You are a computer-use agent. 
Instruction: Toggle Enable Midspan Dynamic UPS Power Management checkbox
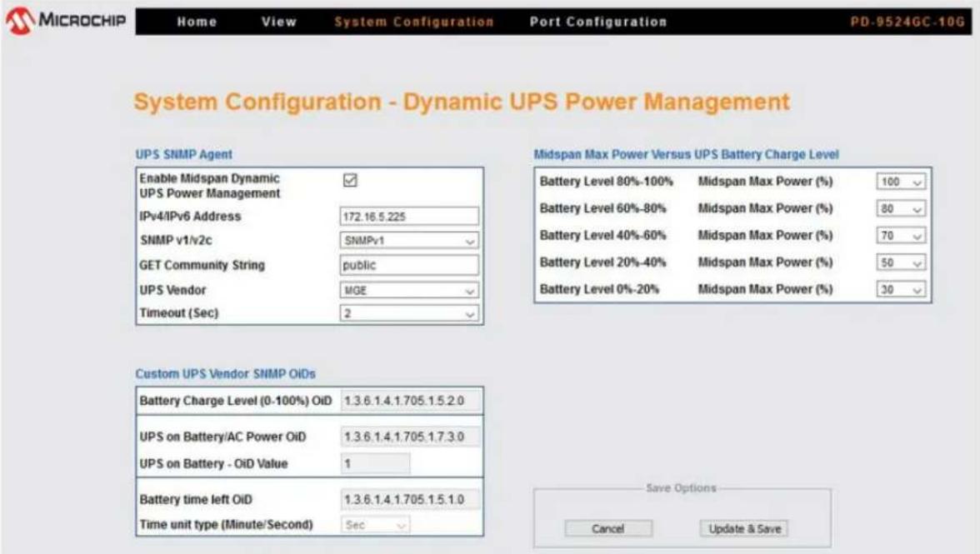(350, 181)
